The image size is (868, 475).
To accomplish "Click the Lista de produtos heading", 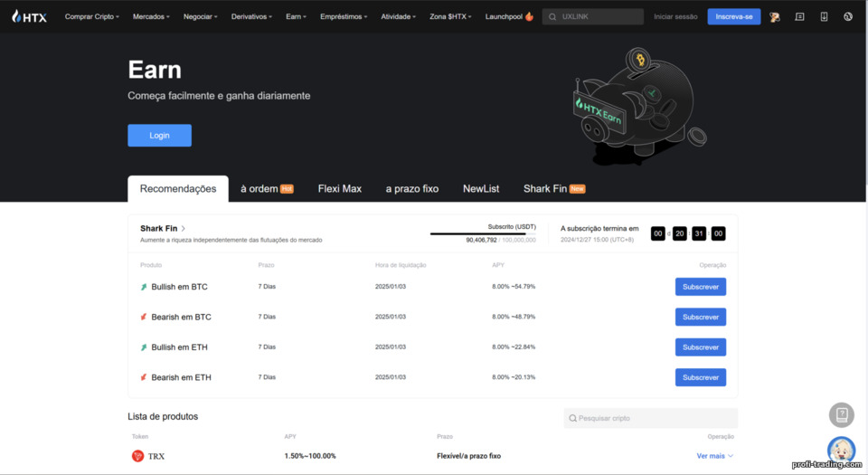I will (x=163, y=416).
